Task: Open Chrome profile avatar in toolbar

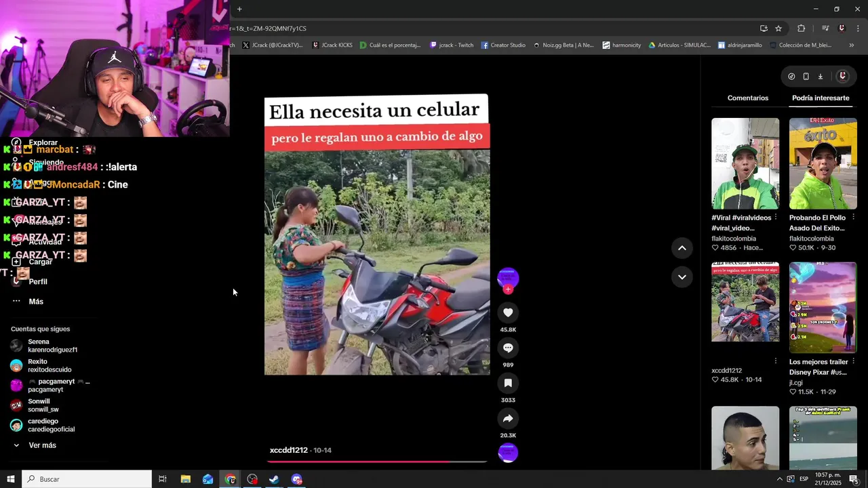Action: pos(842,28)
